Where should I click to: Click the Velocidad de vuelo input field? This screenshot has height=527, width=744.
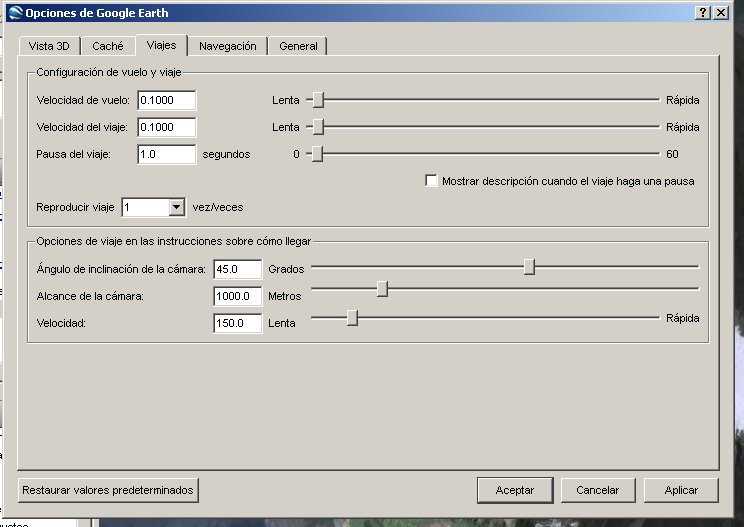[x=167, y=100]
